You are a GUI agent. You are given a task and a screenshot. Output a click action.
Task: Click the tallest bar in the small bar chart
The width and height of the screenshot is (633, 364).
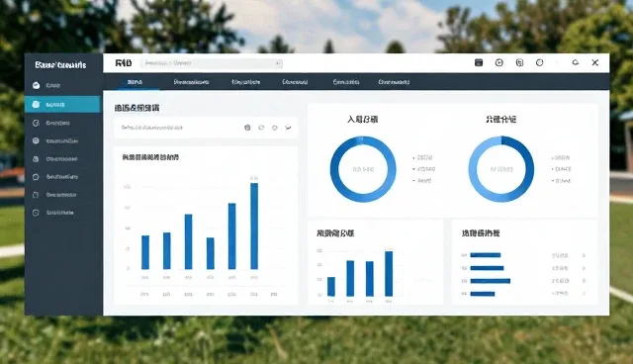[x=389, y=274]
